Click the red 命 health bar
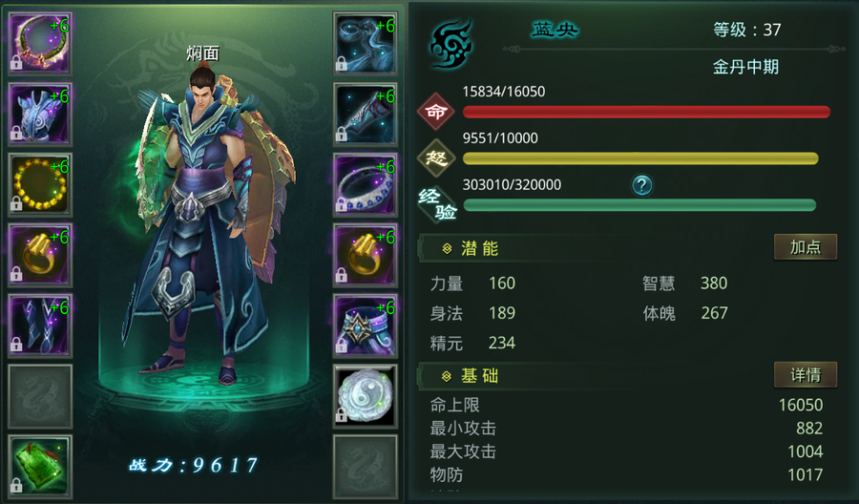 (646, 113)
